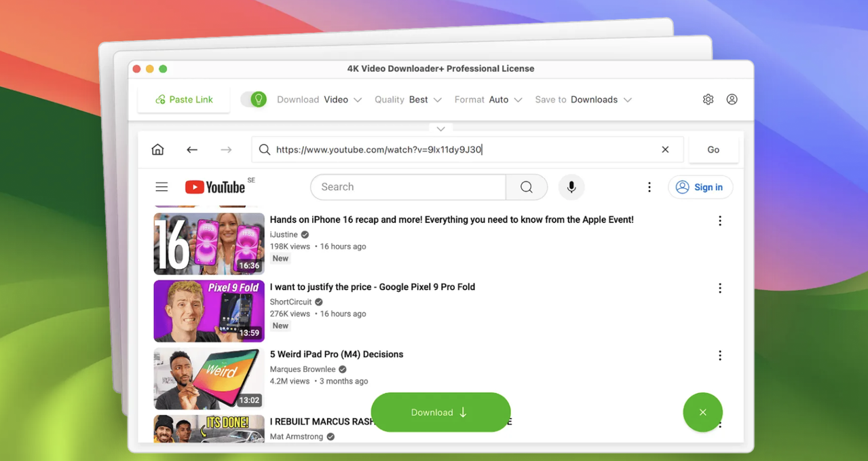Open the Format Auto dropdown
The height and width of the screenshot is (461, 868).
point(488,100)
